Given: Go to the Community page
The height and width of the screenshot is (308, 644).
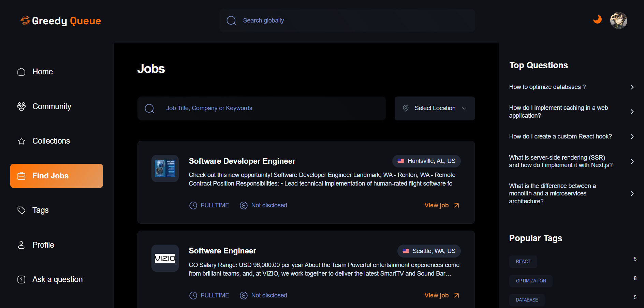Looking at the screenshot, I should (52, 106).
